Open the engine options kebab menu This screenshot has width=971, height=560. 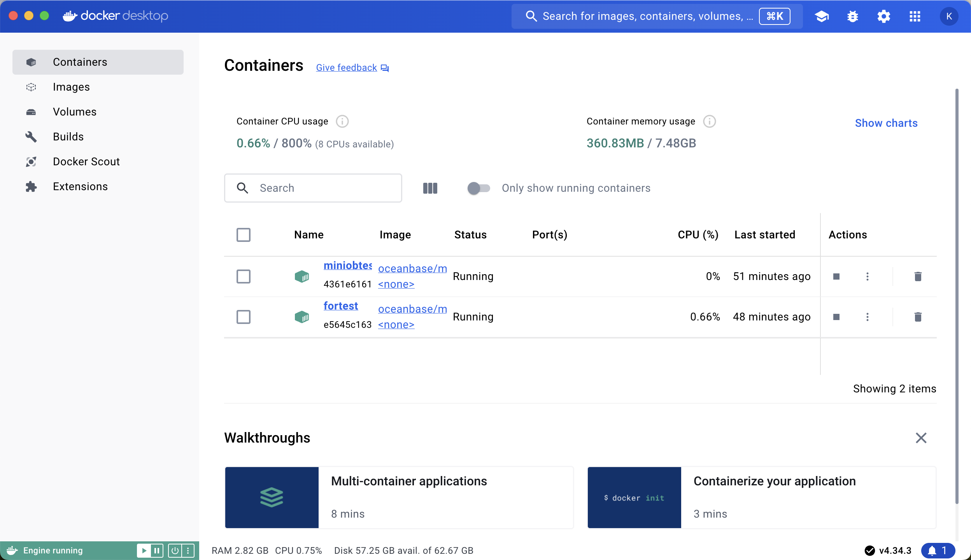pos(188,550)
